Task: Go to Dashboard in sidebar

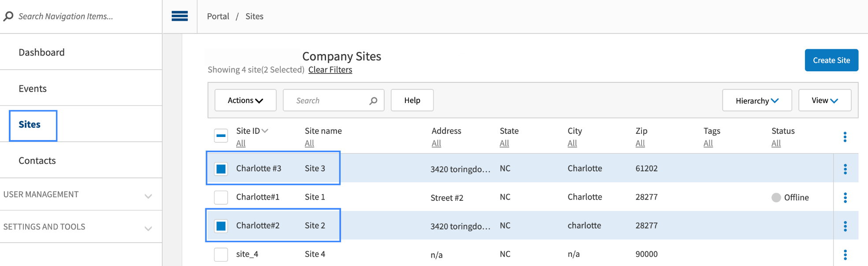Action: [x=42, y=52]
